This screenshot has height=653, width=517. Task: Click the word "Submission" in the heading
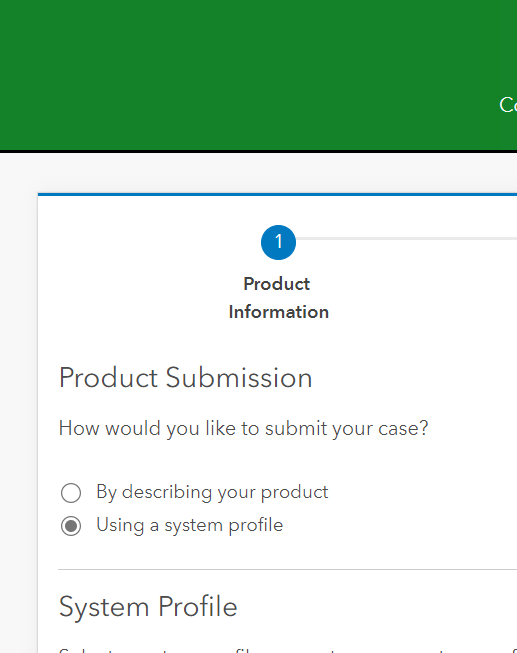click(x=239, y=378)
